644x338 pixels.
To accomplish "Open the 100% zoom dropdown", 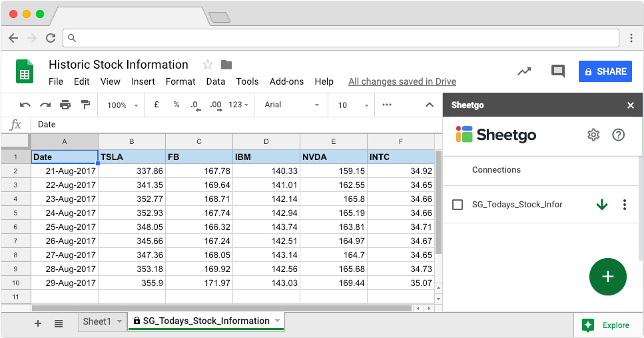I will click(123, 105).
